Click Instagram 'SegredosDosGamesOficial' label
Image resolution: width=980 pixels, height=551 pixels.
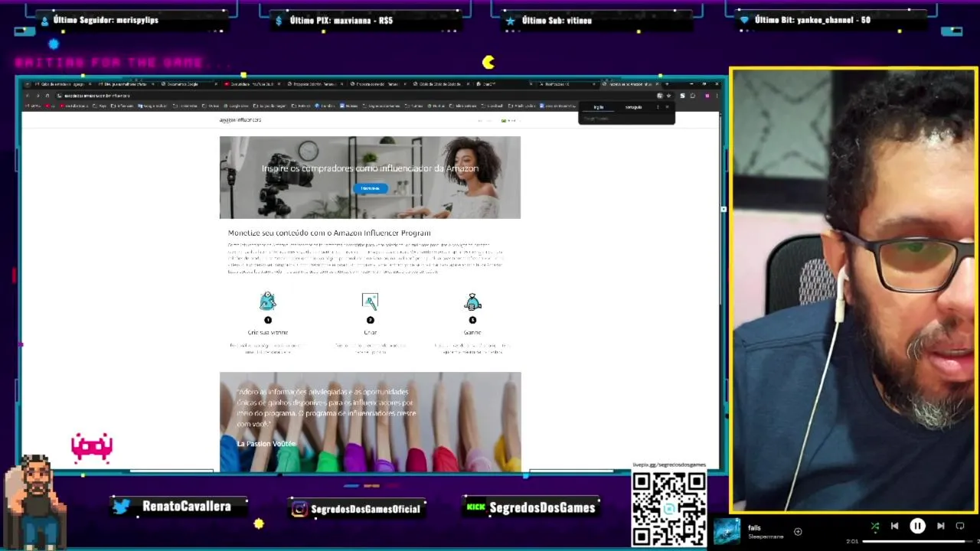(x=367, y=508)
